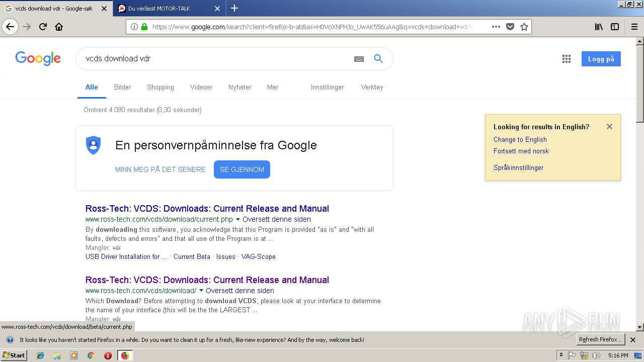Viewport: 644px width, 362px height.
Task: Click first Oversett denne siden link
Action: click(277, 219)
